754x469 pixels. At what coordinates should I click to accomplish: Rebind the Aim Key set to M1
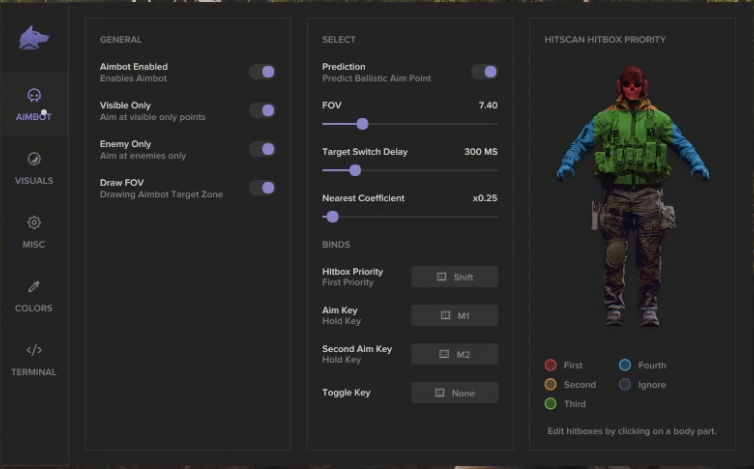tap(454, 316)
